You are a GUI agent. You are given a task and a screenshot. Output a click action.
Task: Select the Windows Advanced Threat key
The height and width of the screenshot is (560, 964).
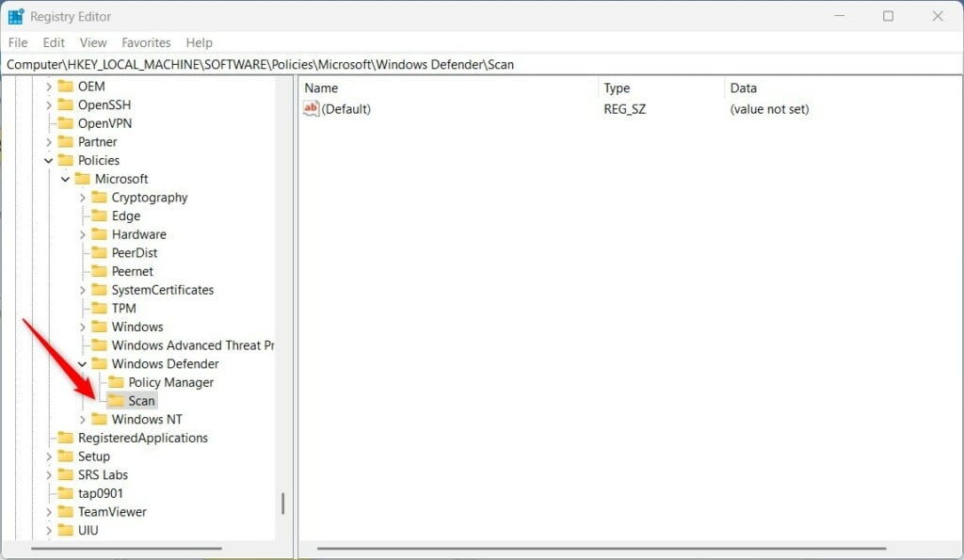[192, 345]
